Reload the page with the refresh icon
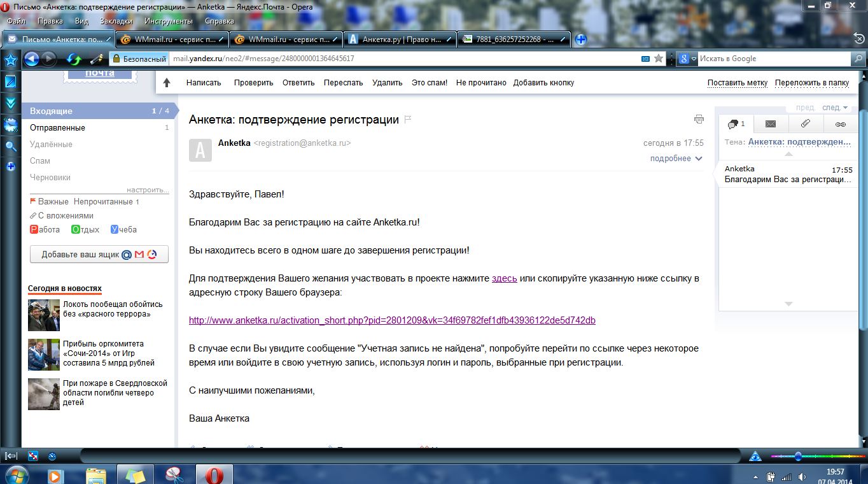The height and width of the screenshot is (484, 868). click(x=74, y=59)
